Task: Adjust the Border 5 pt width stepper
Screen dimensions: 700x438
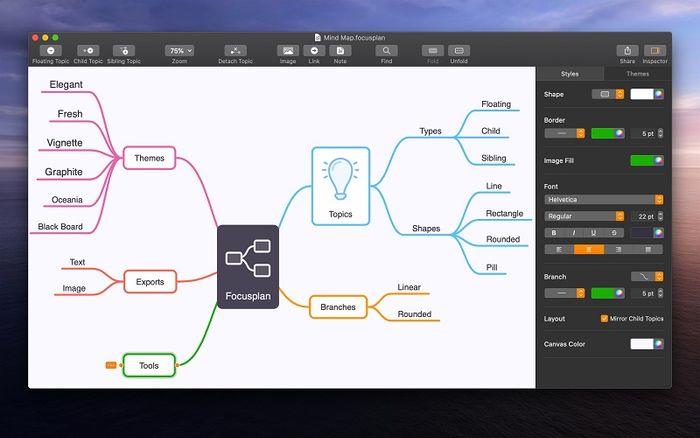Action: (x=660, y=133)
